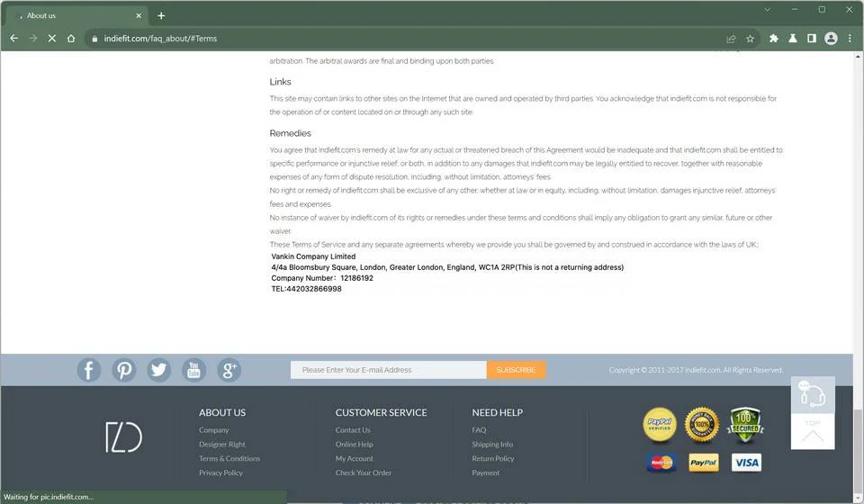Open the Terms & Conditions link
The image size is (864, 504).
coord(229,458)
